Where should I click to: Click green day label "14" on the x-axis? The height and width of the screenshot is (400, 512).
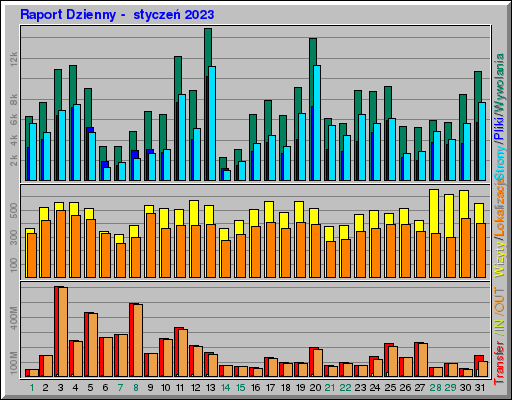(226, 388)
